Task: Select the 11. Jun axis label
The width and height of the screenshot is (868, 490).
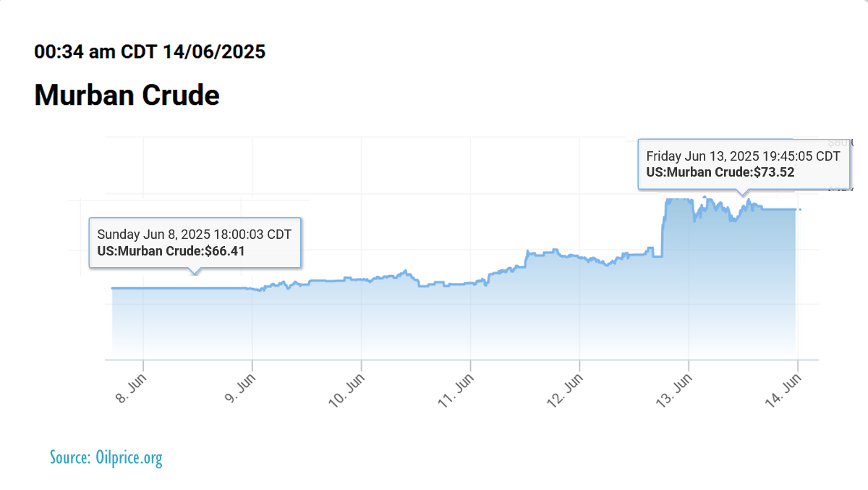Action: (x=456, y=390)
